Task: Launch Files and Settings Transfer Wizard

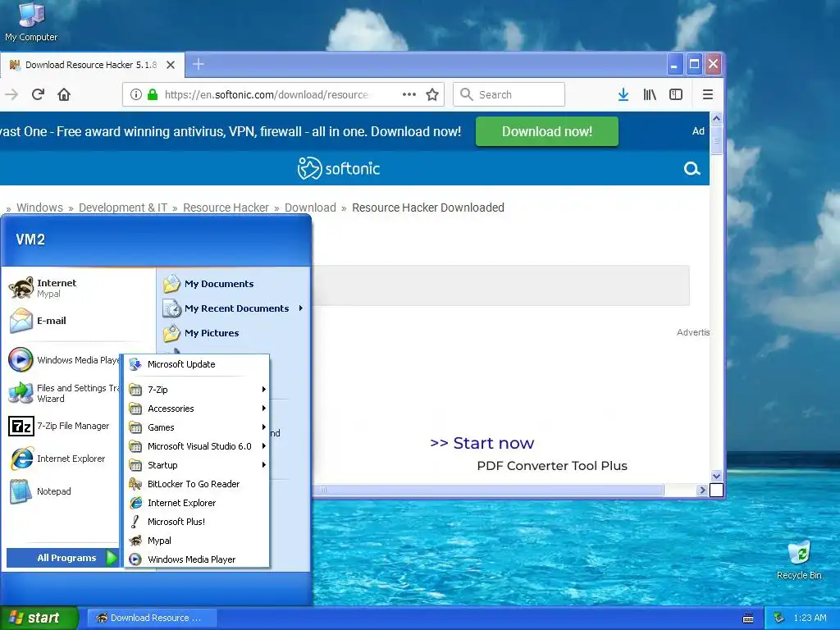Action: tap(63, 393)
